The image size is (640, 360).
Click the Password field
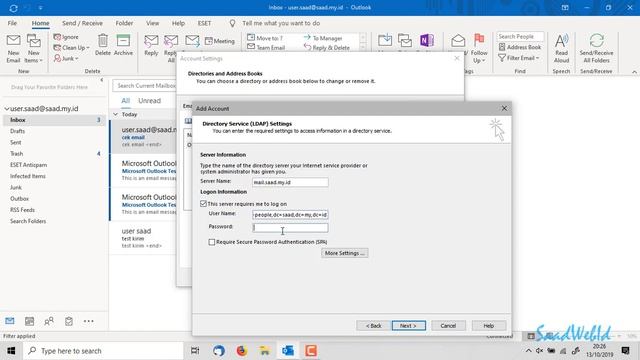(x=290, y=227)
